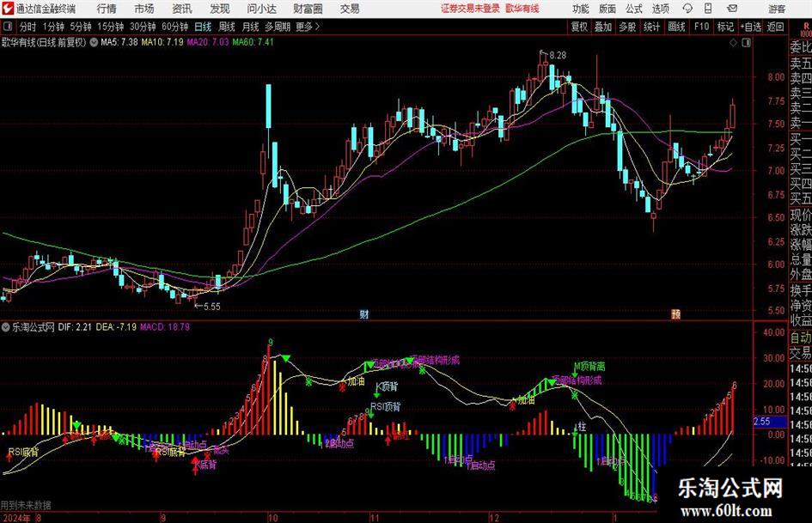Viewport: 812px width, 523px height.
Task: Click the Tongdaxin red logo icon
Action: tap(7, 9)
